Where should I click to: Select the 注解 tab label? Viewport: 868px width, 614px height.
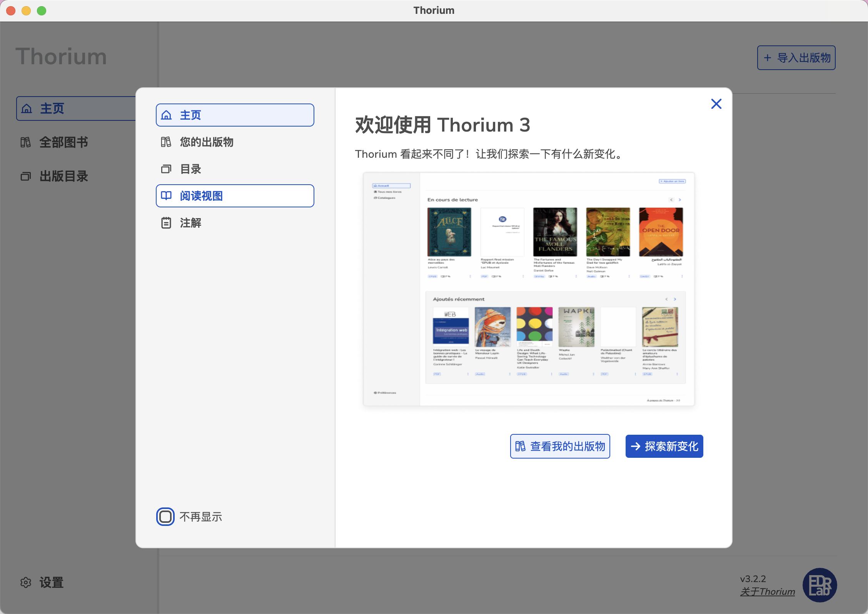tap(190, 223)
